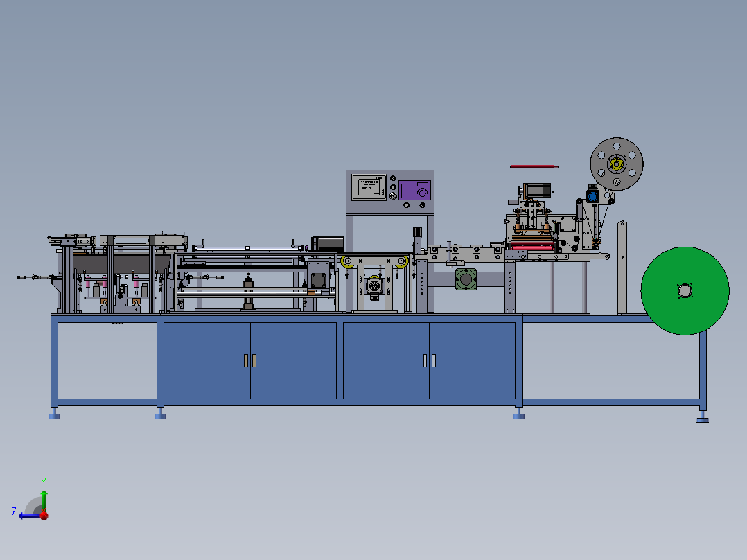The image size is (747, 560).
Task: Click the gray perforated tape spool
Action: click(617, 164)
